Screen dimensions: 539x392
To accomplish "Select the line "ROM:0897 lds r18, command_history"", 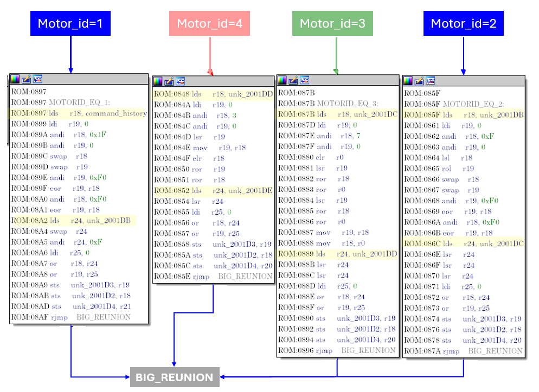I will coord(79,113).
